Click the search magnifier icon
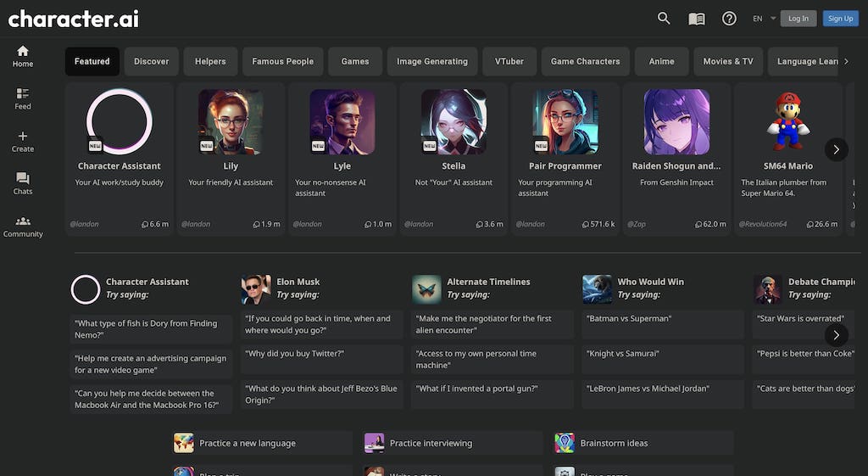This screenshot has height=476, width=868. click(664, 19)
